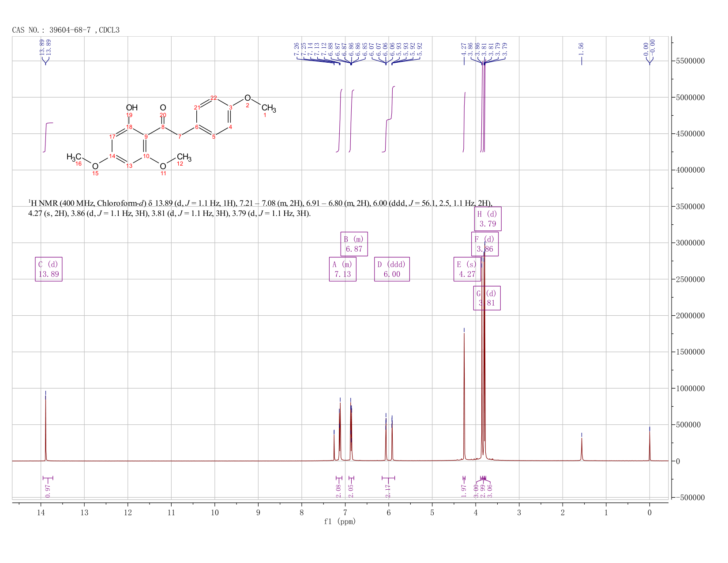728x563 pixels.
Task: Click the singlet peak at 4.27 ppm
Action: (x=464, y=397)
